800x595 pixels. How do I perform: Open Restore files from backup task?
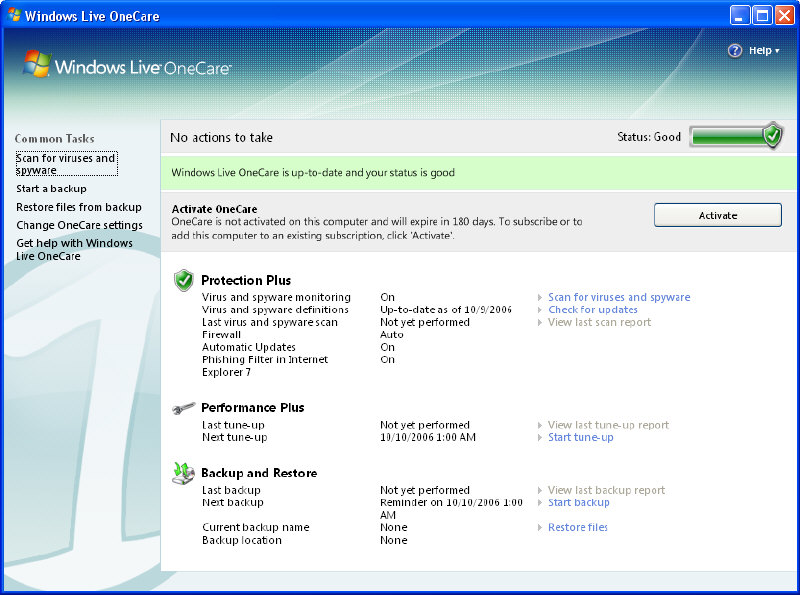click(x=79, y=207)
